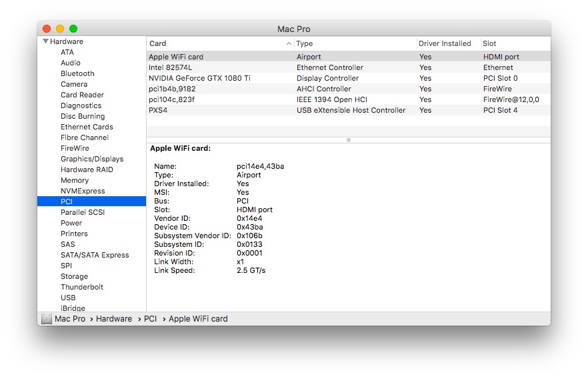This screenshot has height=379, width=588.
Task: Select Printers in the sidebar
Action: 74,234
